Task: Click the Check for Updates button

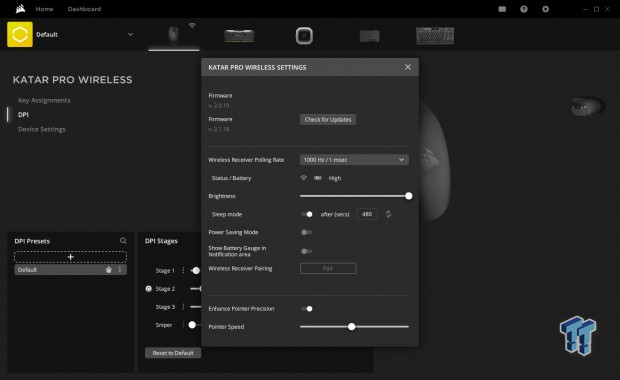Action: tap(328, 119)
